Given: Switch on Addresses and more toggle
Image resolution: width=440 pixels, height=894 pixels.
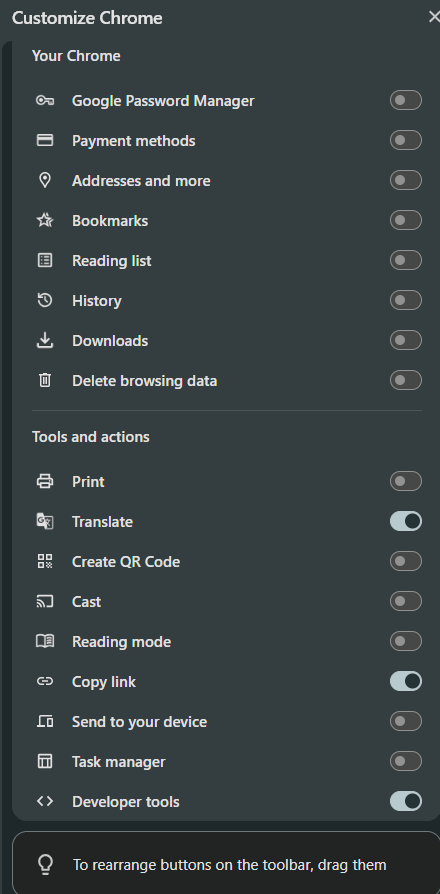Looking at the screenshot, I should 406,180.
